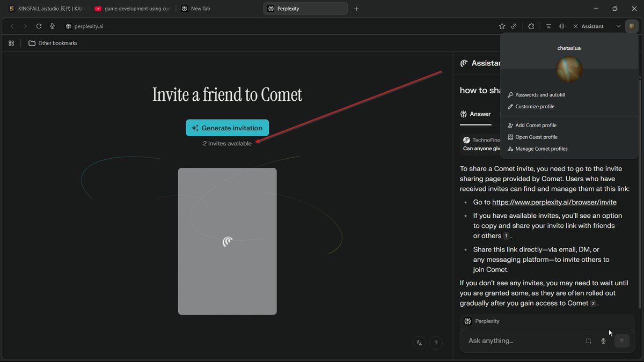Image resolution: width=644 pixels, height=362 pixels.
Task: Open a new tab with plus button
Action: 356,9
